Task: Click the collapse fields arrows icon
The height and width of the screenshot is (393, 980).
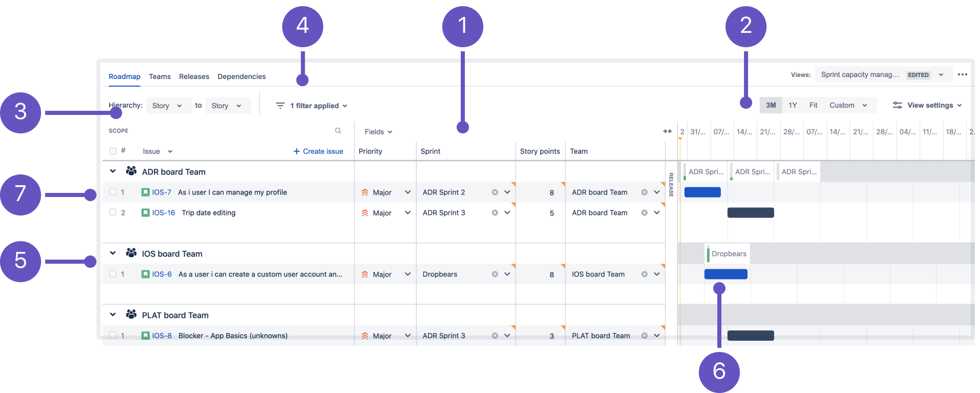Action: click(667, 131)
